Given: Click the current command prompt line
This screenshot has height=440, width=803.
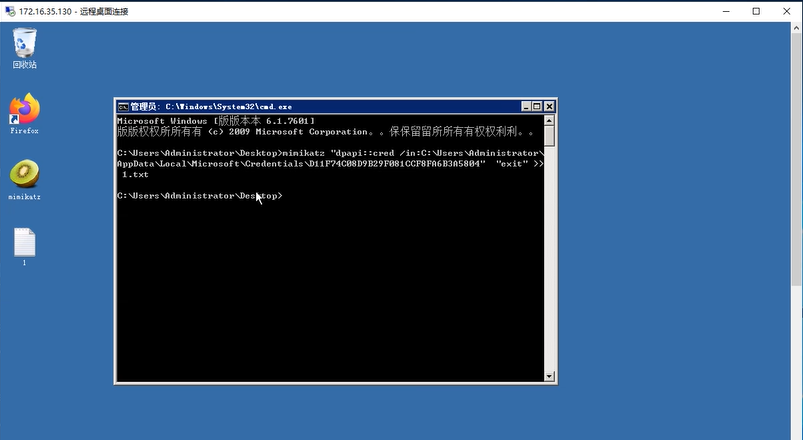Looking at the screenshot, I should (200, 196).
